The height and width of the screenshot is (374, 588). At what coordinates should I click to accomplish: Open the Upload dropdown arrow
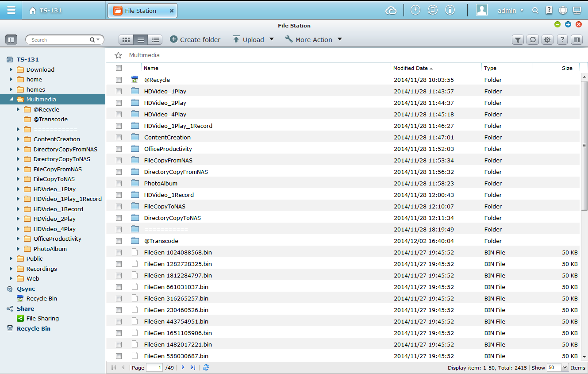[272, 39]
